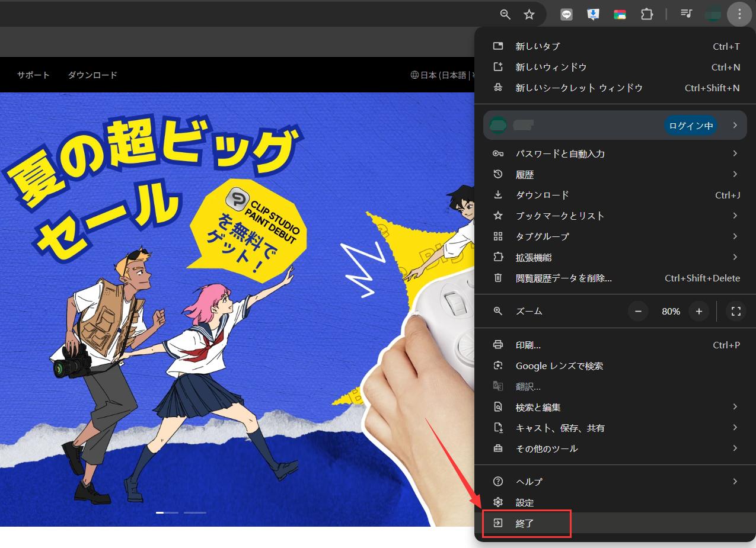Increase zoom with the plus button

coord(699,311)
